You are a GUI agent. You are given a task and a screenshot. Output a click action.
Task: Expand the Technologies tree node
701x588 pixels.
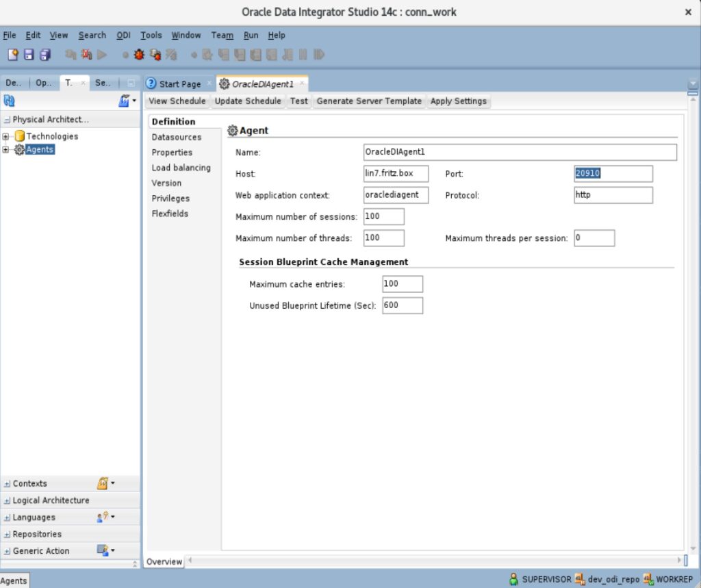(x=5, y=136)
